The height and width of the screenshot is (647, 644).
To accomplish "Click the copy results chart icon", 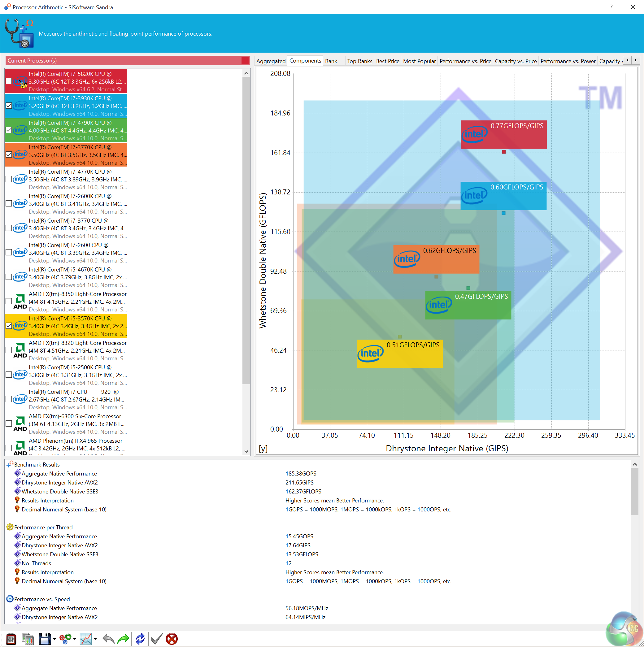I will point(28,639).
